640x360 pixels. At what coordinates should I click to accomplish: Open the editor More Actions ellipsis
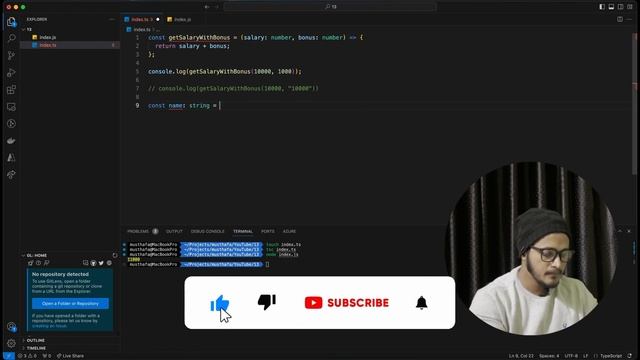[x=629, y=19]
